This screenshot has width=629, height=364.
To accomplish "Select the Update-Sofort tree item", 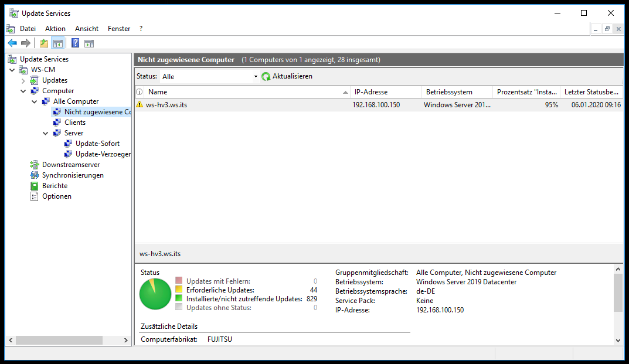I will [x=97, y=143].
